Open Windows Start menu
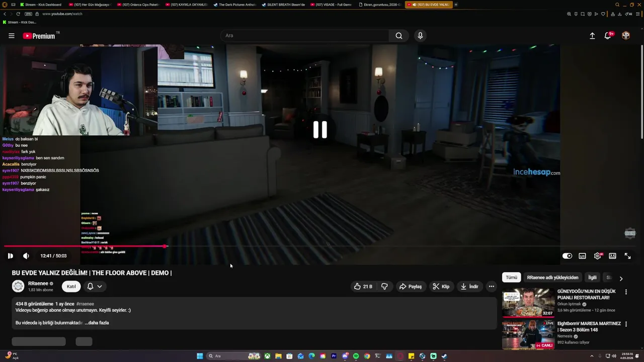The width and height of the screenshot is (644, 362). (x=200, y=356)
